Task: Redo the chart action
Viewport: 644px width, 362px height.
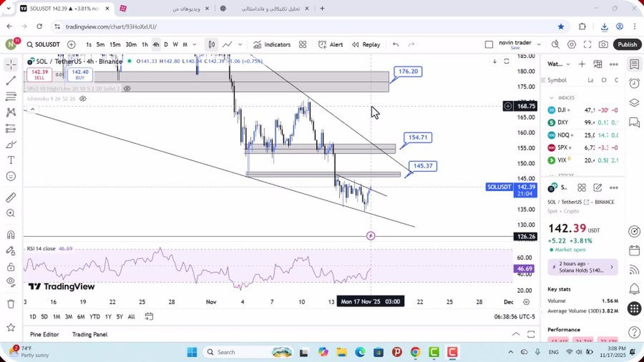Action: [412, 45]
